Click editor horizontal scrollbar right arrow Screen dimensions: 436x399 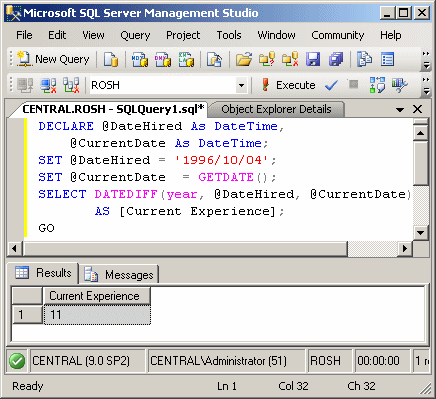pyautogui.click(x=405, y=249)
